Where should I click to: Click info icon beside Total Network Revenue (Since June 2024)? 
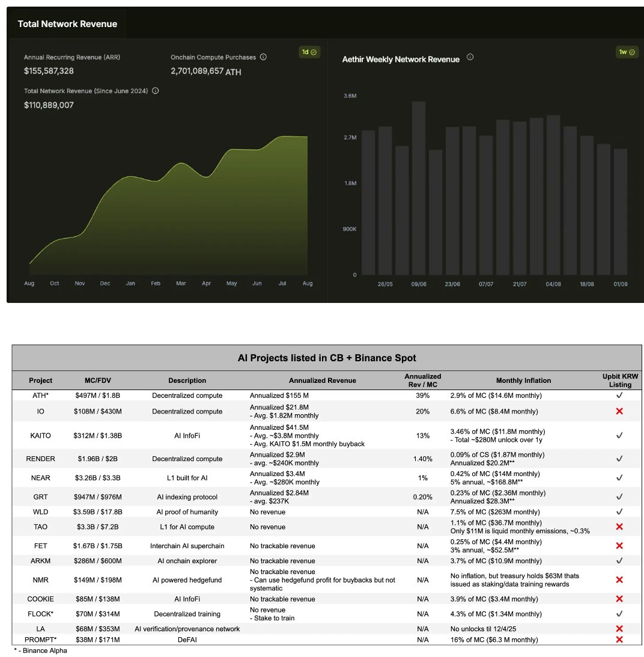(156, 91)
